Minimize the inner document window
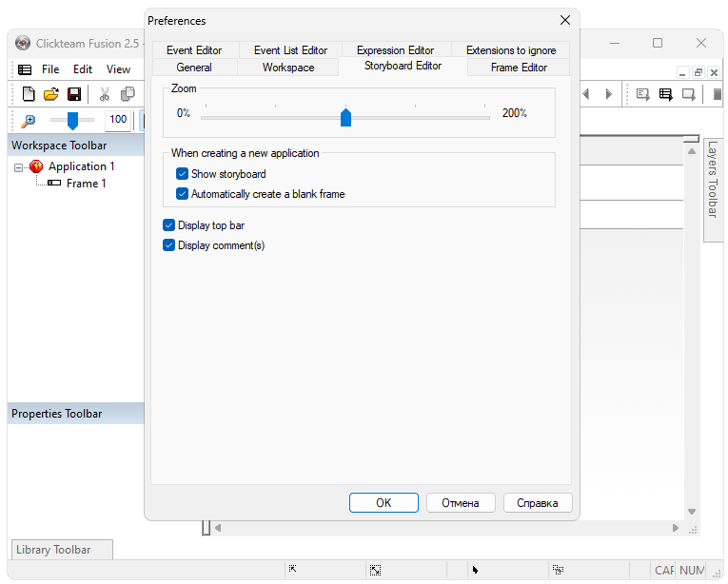Viewport: 728px width, 584px height. (682, 72)
